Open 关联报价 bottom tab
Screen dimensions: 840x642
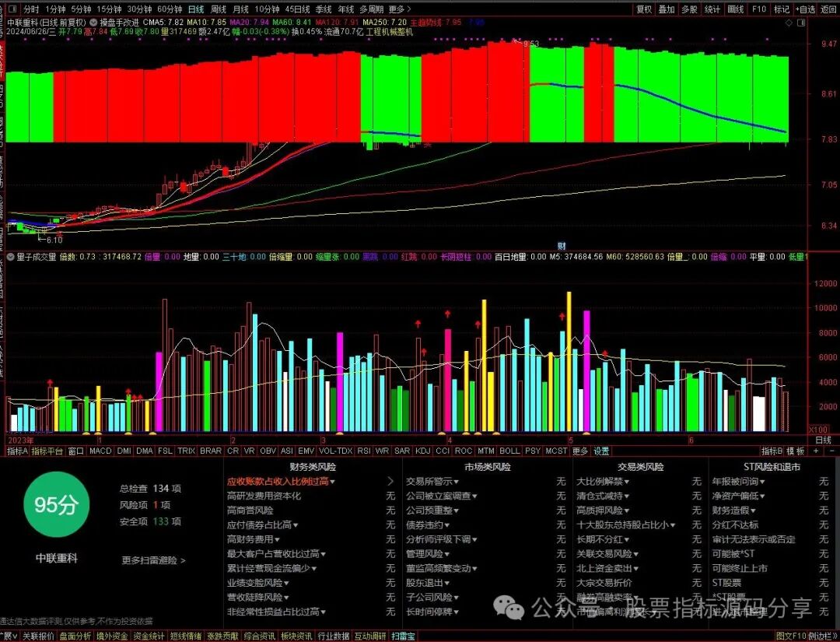(x=38, y=636)
